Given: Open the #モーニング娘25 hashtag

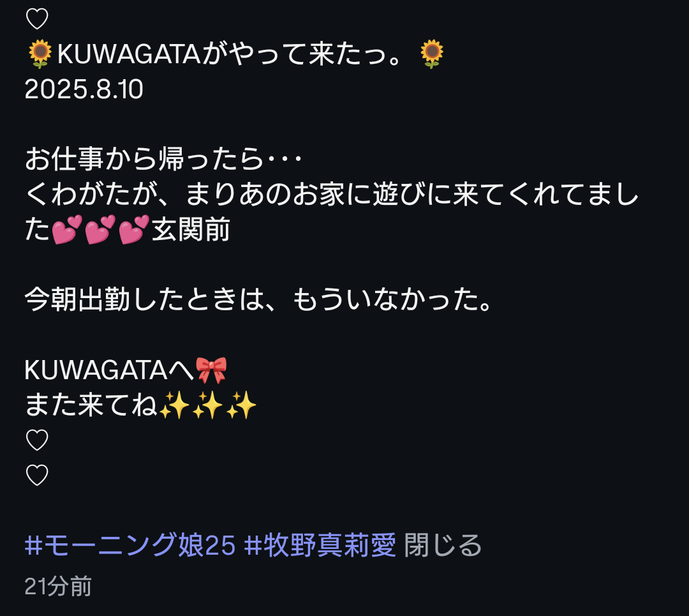Looking at the screenshot, I should click(x=130, y=545).
